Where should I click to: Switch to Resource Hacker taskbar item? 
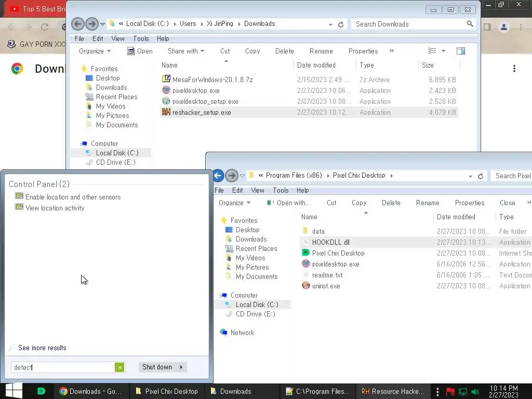[393, 391]
